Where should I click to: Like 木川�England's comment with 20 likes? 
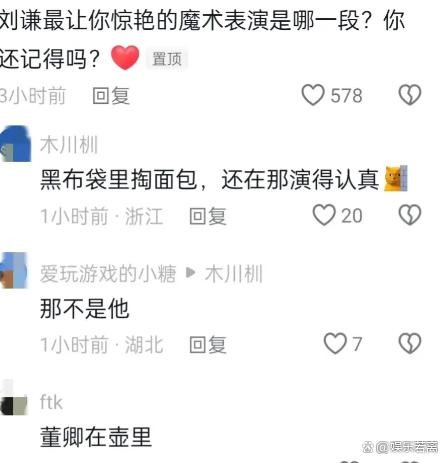coord(324,215)
